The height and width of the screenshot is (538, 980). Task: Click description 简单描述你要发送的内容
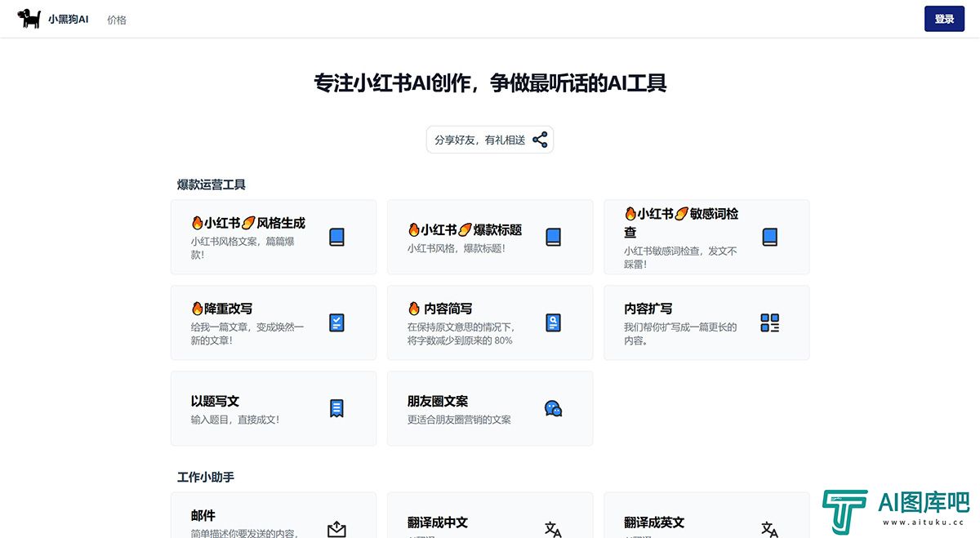click(x=245, y=533)
